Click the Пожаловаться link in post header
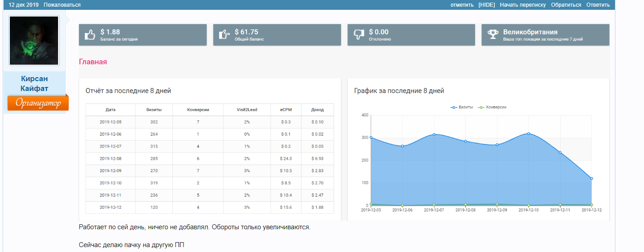This screenshot has width=644, height=252. click(x=62, y=5)
